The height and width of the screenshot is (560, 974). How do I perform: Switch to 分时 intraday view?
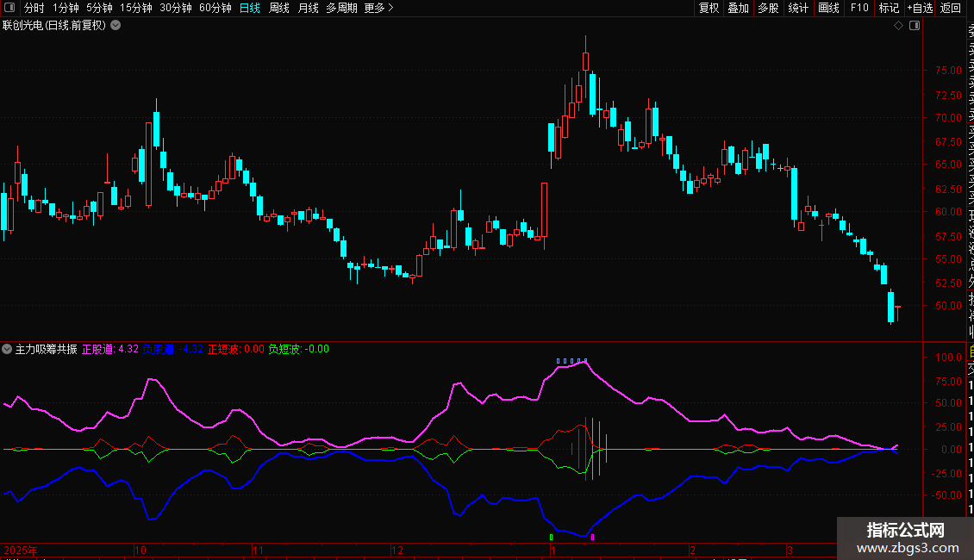pyautogui.click(x=34, y=8)
